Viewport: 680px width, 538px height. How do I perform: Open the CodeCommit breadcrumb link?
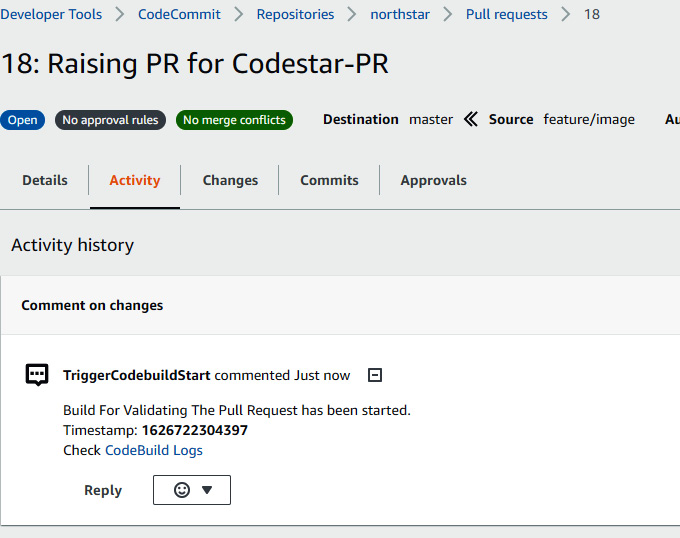pyautogui.click(x=179, y=14)
